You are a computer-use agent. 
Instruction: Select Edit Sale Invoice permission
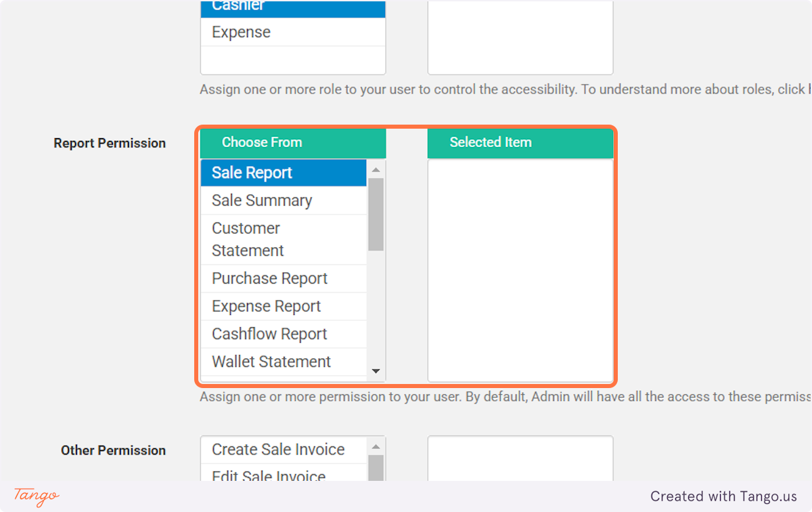coord(284,473)
